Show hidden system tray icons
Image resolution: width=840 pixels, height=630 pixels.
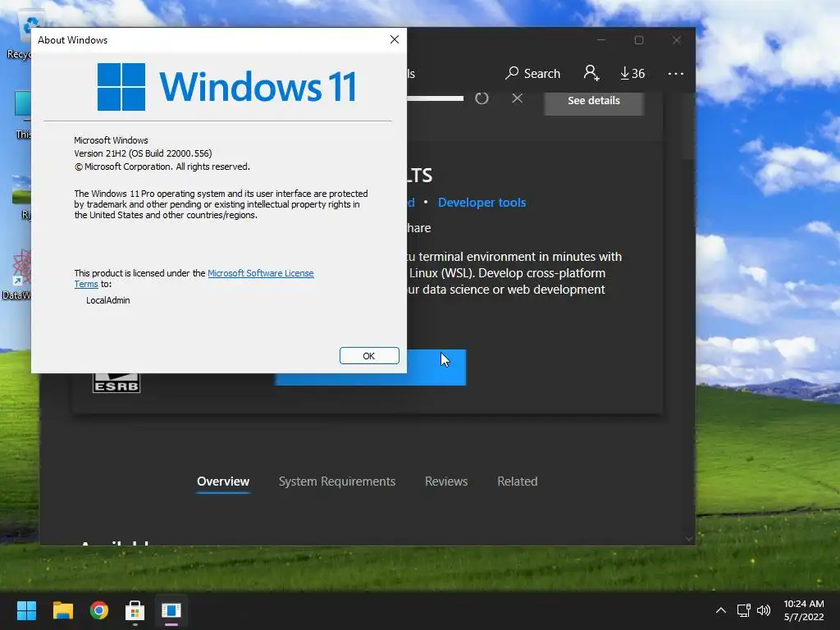click(x=721, y=610)
